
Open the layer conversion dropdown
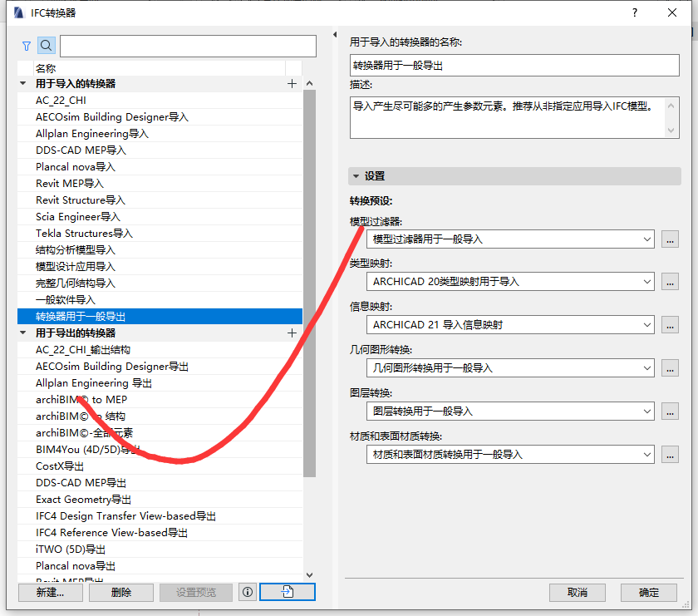510,411
